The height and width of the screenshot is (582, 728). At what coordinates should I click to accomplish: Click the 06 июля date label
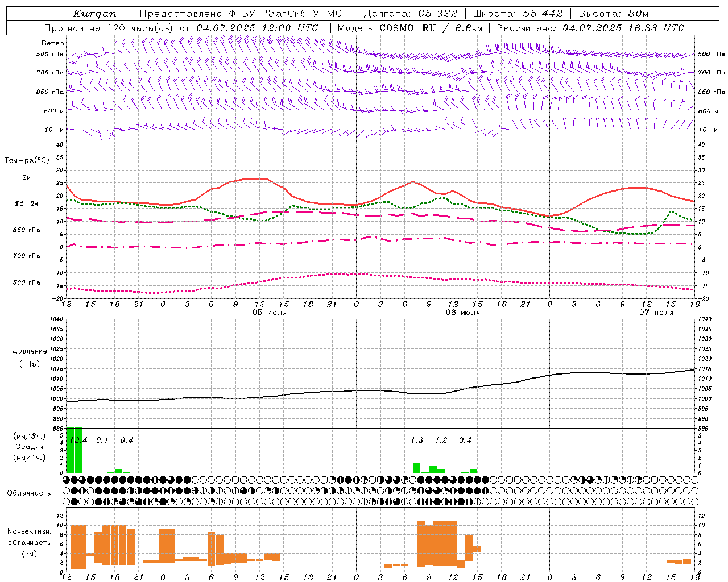pyautogui.click(x=462, y=313)
